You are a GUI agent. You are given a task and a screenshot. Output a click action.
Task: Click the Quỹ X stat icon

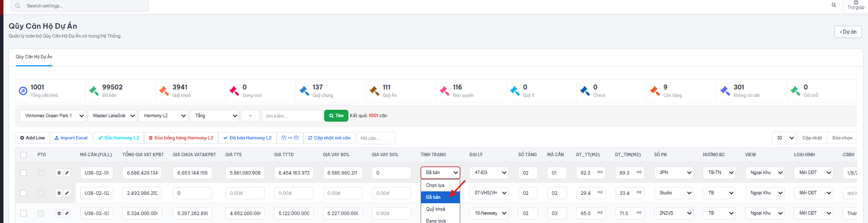(x=515, y=91)
